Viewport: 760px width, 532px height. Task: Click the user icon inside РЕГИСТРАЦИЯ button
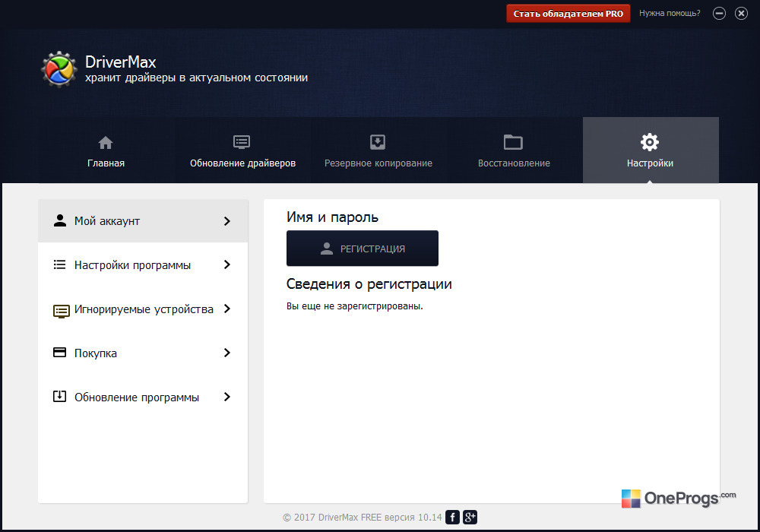click(327, 249)
